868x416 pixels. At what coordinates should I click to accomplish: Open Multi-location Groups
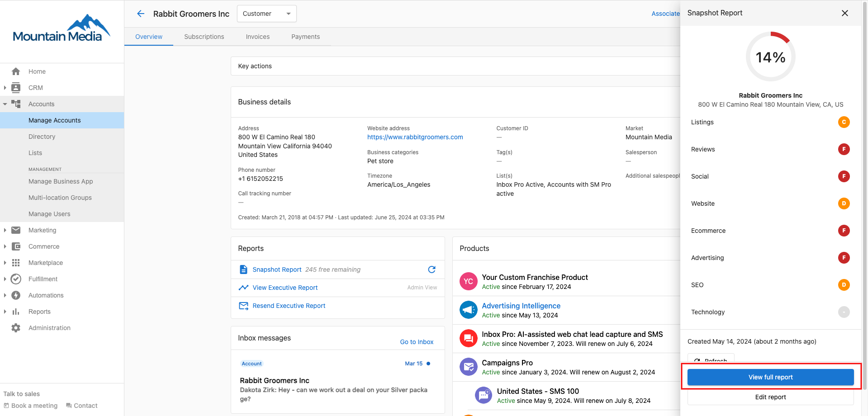[62, 198]
